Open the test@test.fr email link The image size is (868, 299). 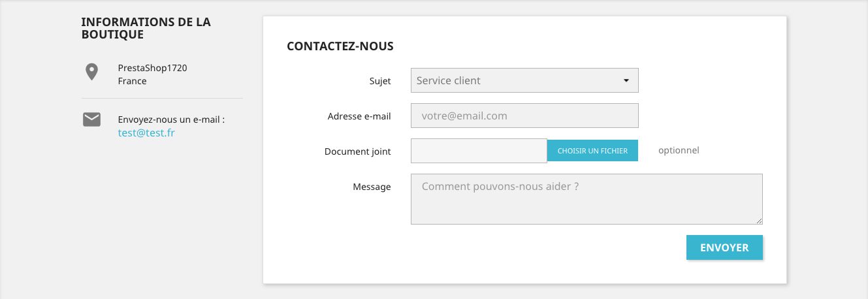tap(146, 133)
